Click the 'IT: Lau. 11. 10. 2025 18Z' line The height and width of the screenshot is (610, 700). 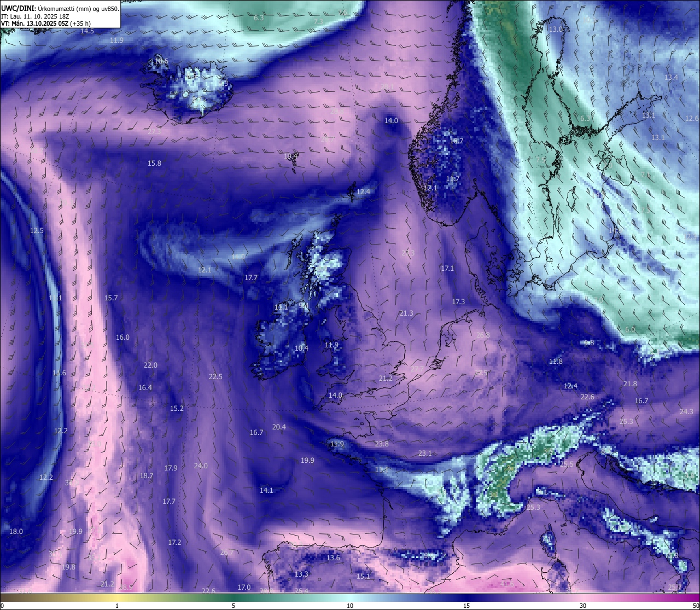(x=35, y=16)
